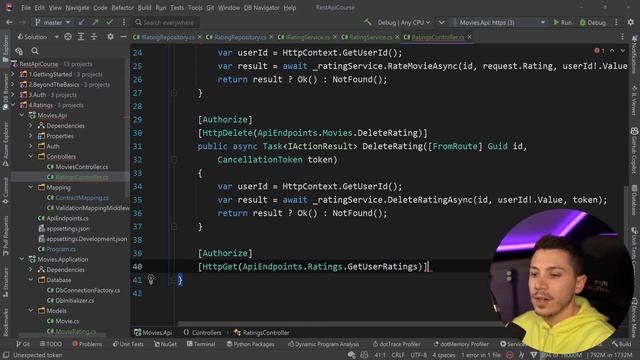Image resolution: width=640 pixels, height=360 pixels.
Task: Switch to the IRatingRepository.cs tab
Action: (x=164, y=37)
